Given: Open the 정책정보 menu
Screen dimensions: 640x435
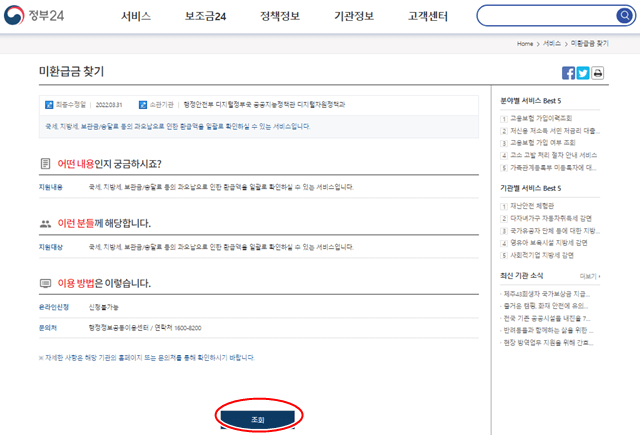Looking at the screenshot, I should pos(280,16).
